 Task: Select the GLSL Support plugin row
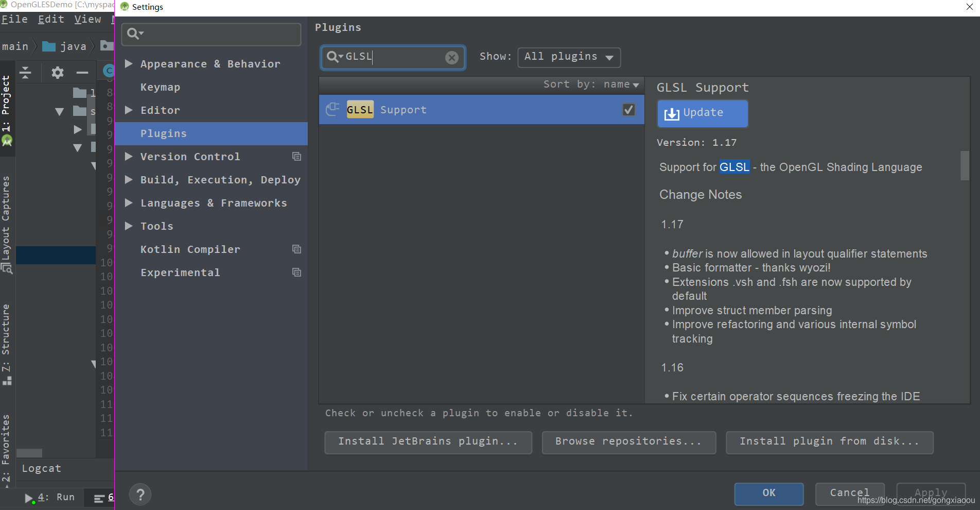(481, 110)
